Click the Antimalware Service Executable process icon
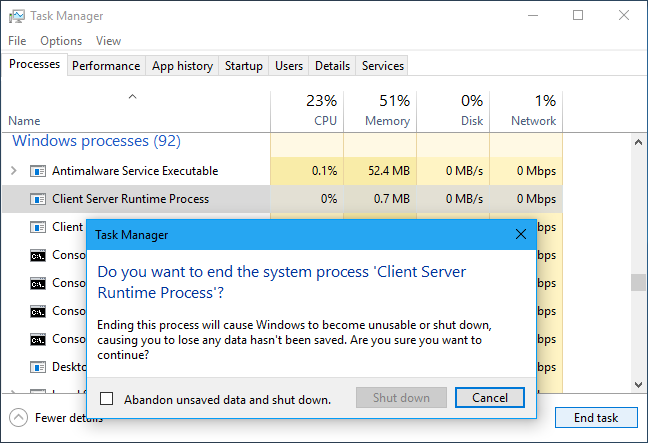This screenshot has width=648, height=443. tap(38, 171)
